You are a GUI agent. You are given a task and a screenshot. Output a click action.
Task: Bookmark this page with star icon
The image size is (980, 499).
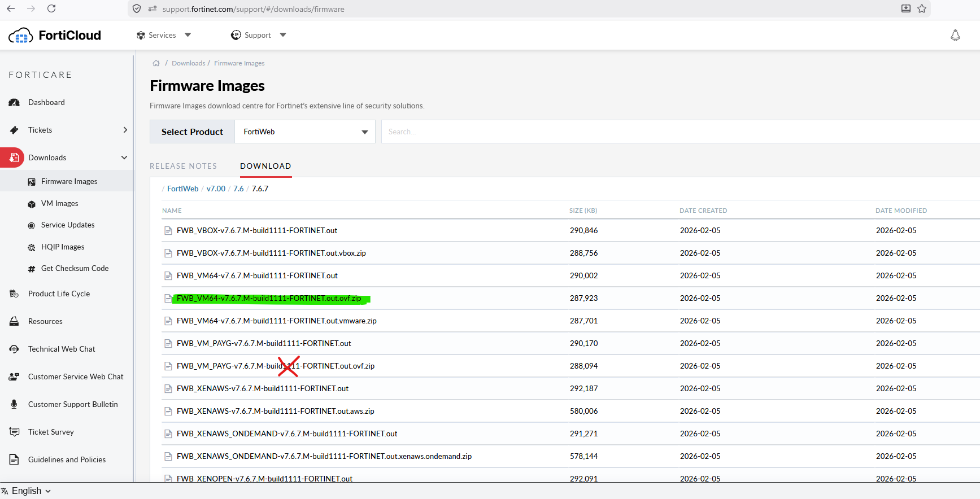click(922, 8)
